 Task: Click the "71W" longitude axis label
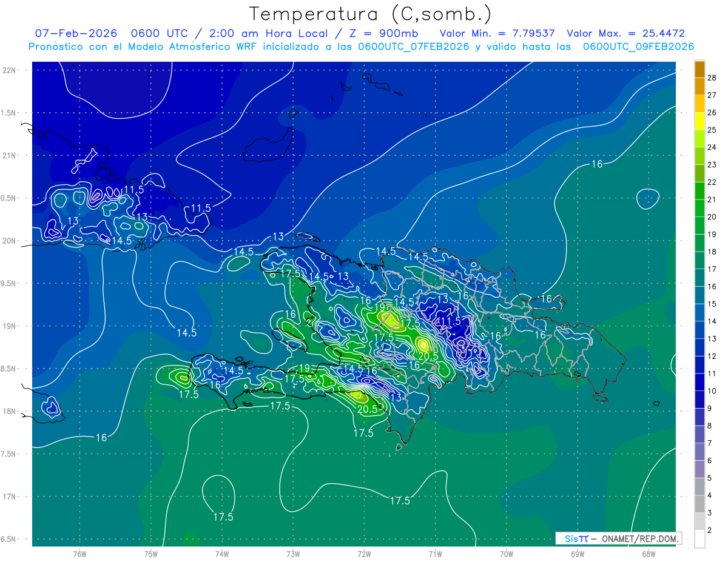point(435,554)
